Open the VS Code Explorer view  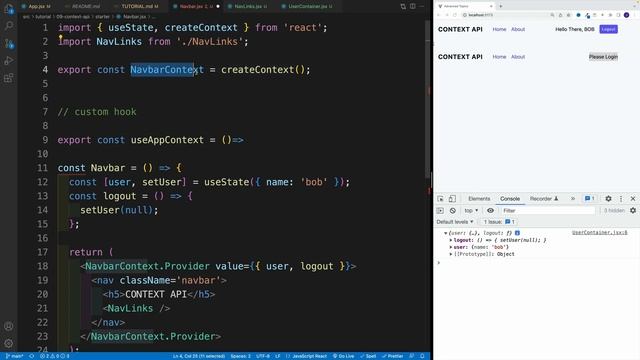pyautogui.click(x=9, y=9)
